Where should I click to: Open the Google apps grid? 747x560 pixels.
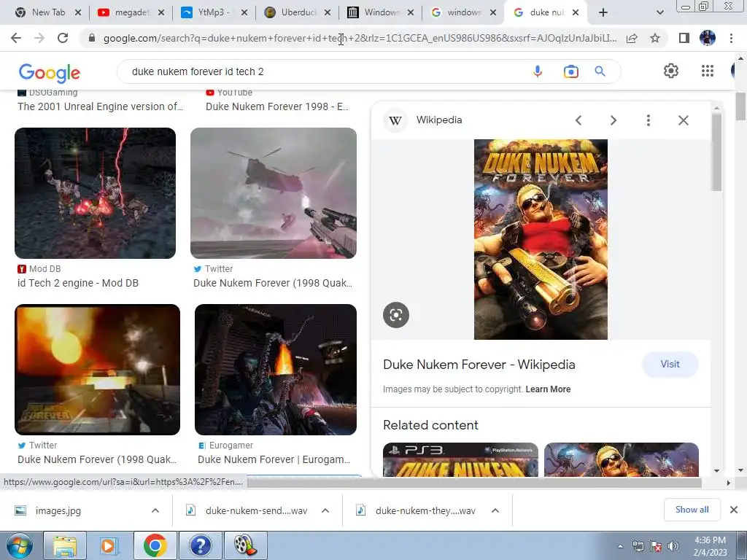(x=708, y=71)
